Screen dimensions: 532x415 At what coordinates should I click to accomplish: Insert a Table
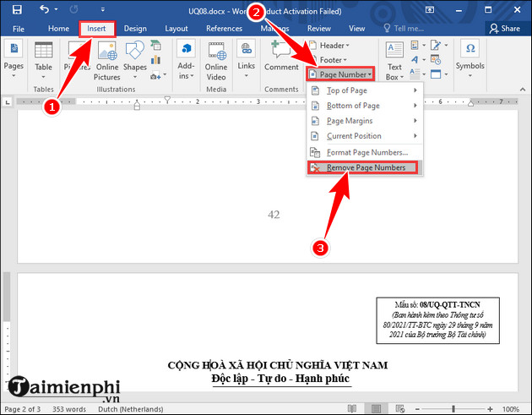pos(43,59)
